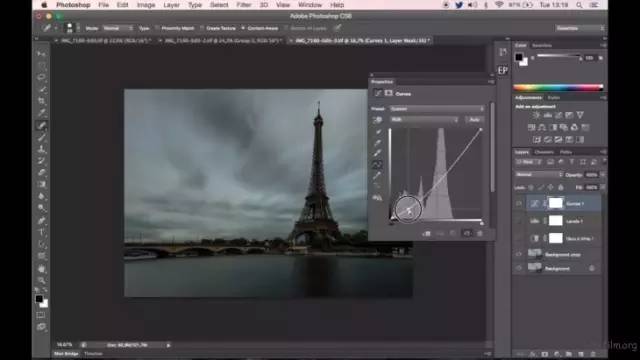Open the Essentials workspace dropdown
Viewport: 640px width, 360px height.
coord(580,28)
